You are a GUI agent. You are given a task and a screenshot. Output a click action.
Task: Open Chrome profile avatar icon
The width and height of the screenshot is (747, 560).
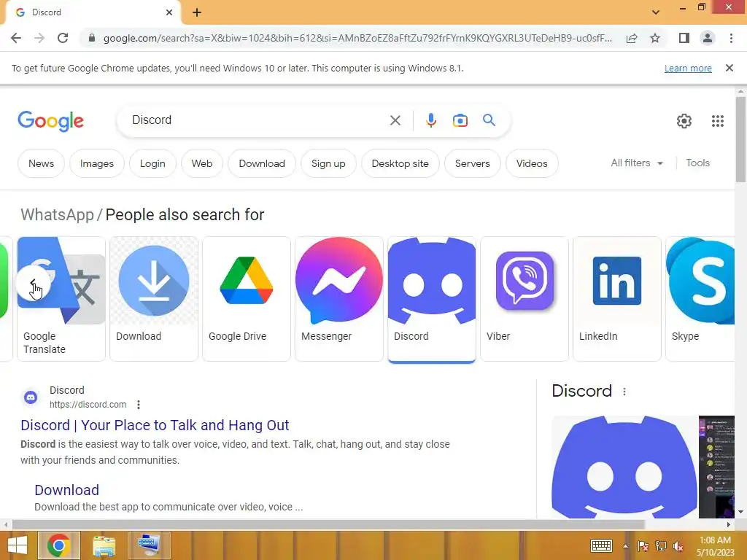click(708, 38)
